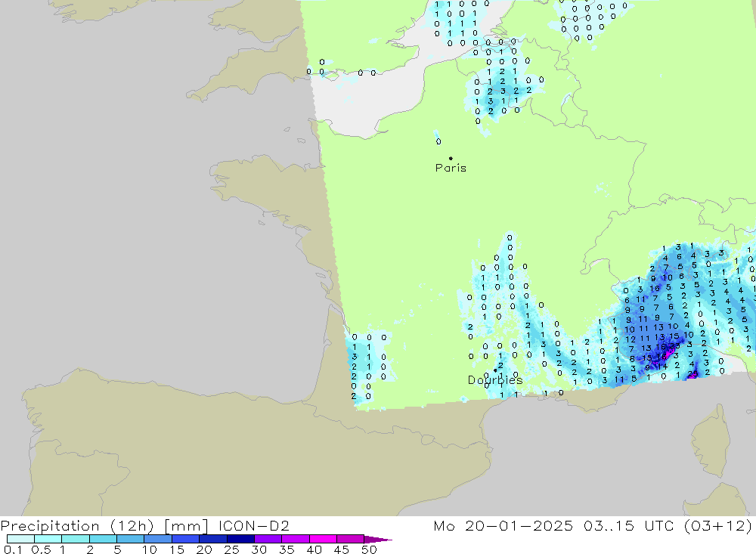Pick the 2–5 mm legend color swatch
This screenshot has height=554, width=756.
coord(103,539)
